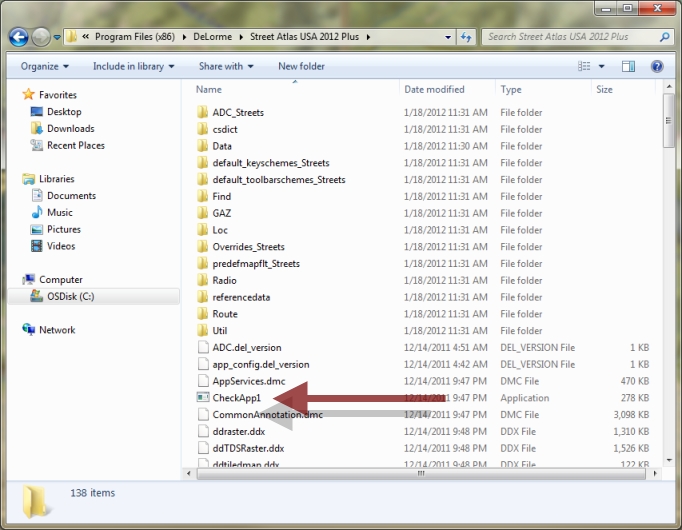This screenshot has width=682, height=530.
Task: Select the AppServices.dmc file icon
Action: [x=203, y=381]
